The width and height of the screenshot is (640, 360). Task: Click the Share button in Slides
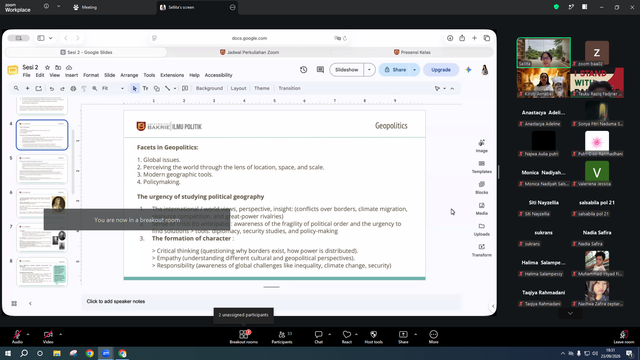[395, 70]
